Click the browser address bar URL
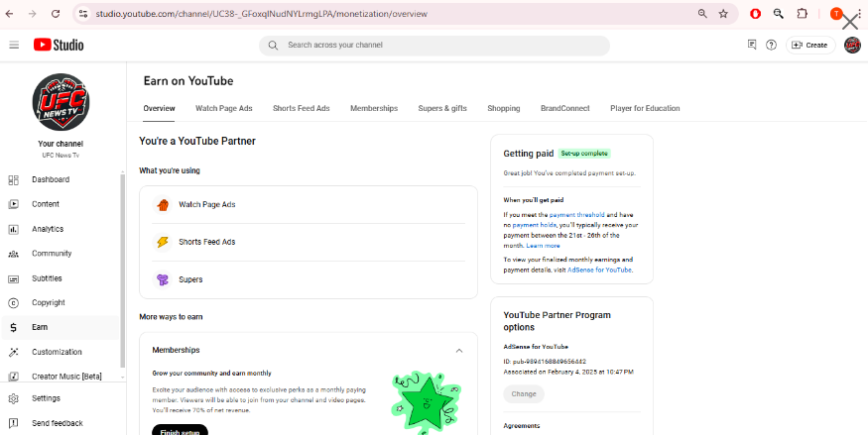The width and height of the screenshot is (868, 435). click(x=261, y=14)
